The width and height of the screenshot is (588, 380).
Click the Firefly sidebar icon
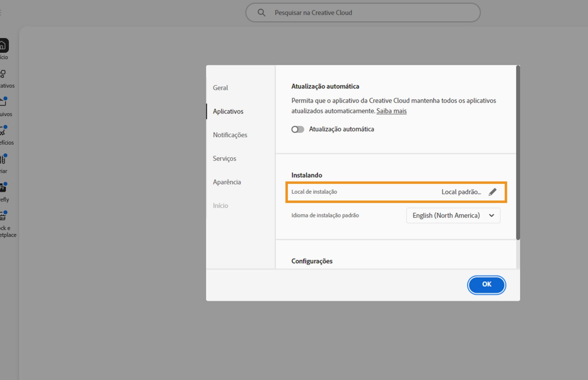tap(3, 188)
